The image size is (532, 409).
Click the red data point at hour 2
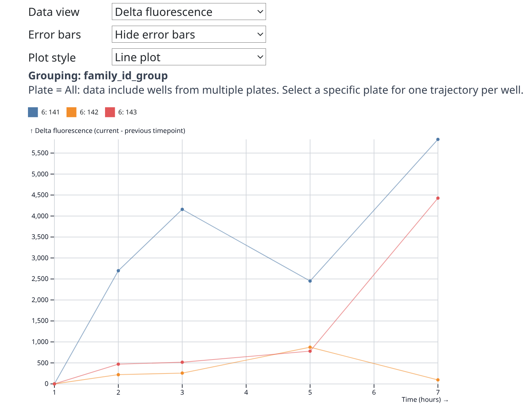(118, 364)
